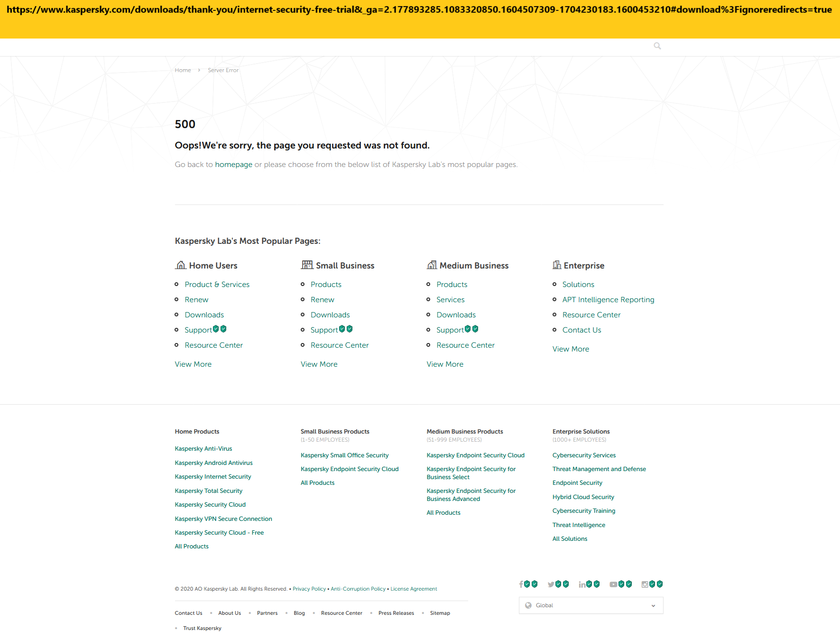
Task: Open Blog in footer menu
Action: tap(299, 613)
